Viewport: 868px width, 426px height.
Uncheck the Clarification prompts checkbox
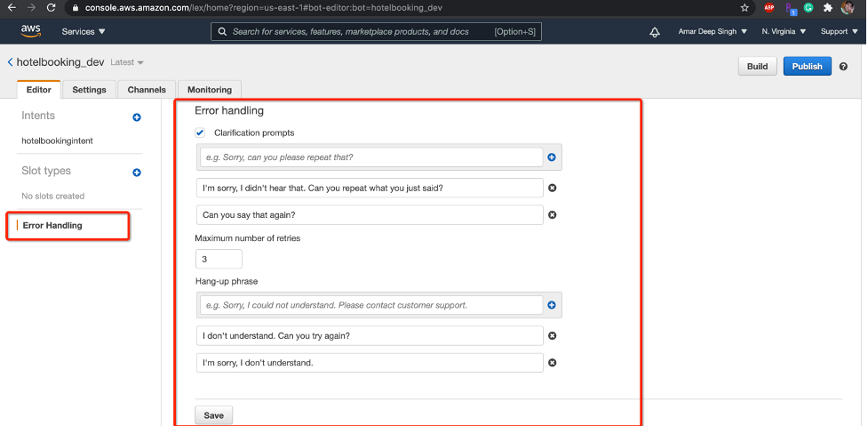[201, 133]
